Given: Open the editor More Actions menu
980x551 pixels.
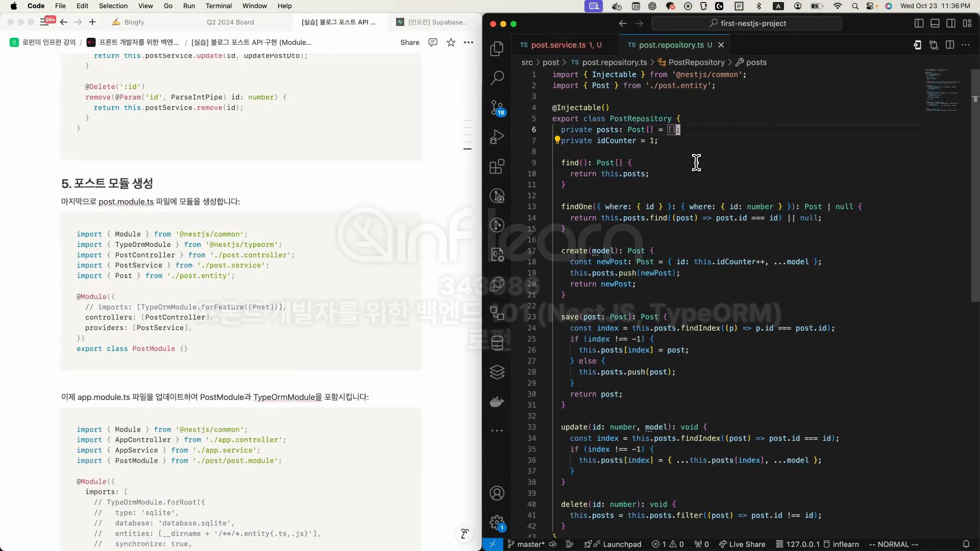Looking at the screenshot, I should tap(966, 45).
